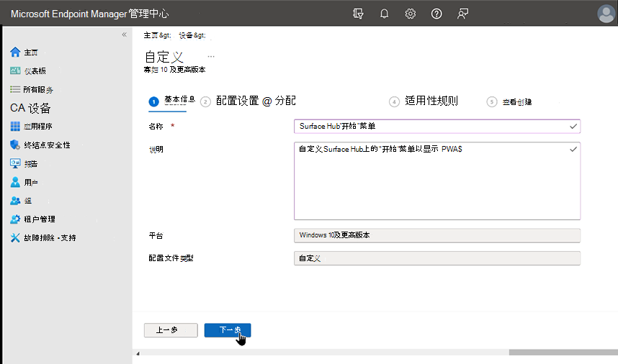
Task: Click the help question mark icon
Action: click(436, 14)
